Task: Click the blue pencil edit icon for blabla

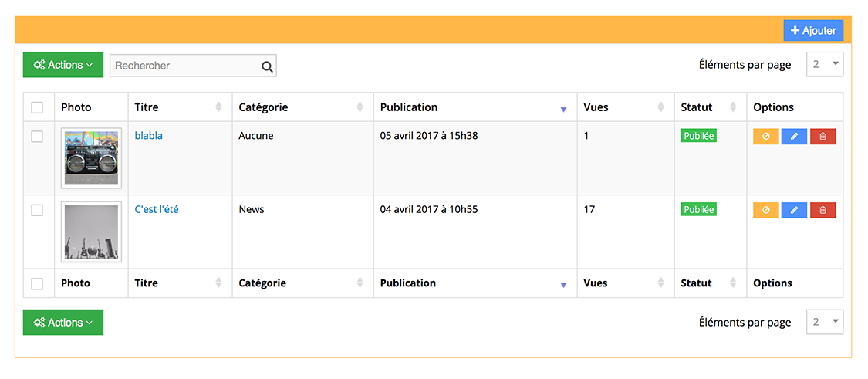Action: click(795, 137)
